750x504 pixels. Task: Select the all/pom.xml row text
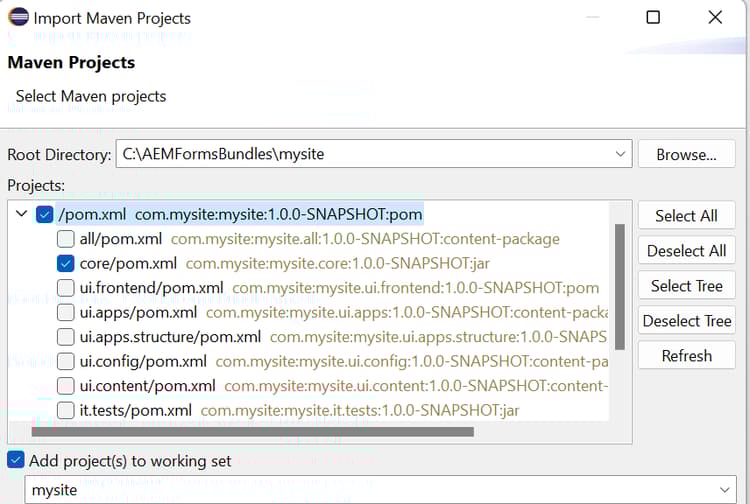coord(320,239)
